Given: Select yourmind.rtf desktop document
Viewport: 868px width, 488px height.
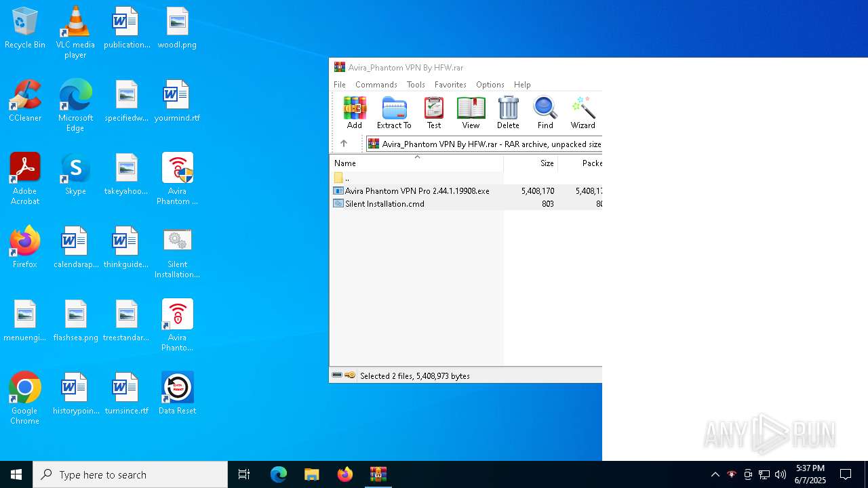Looking at the screenshot, I should coord(177,101).
